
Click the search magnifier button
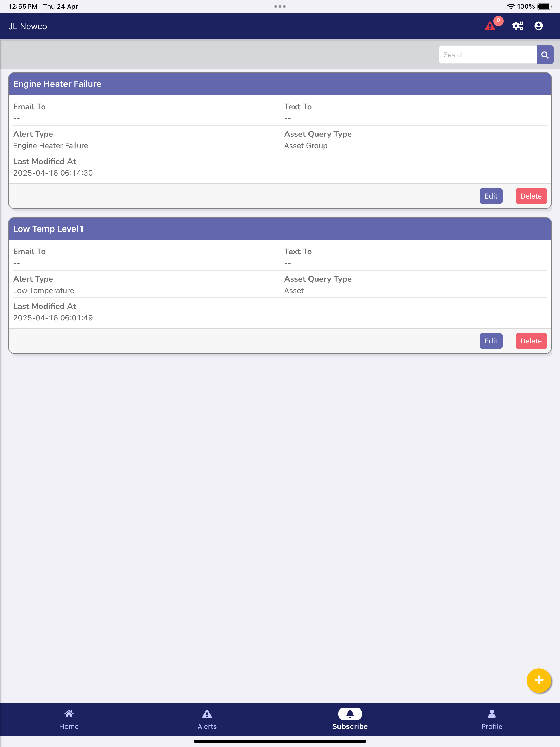coord(545,55)
